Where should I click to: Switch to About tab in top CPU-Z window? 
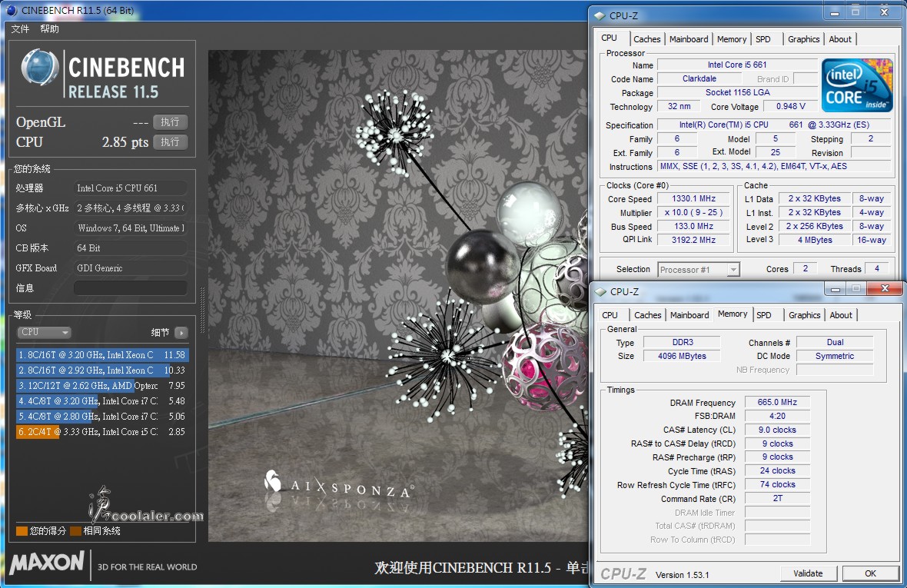coord(840,39)
